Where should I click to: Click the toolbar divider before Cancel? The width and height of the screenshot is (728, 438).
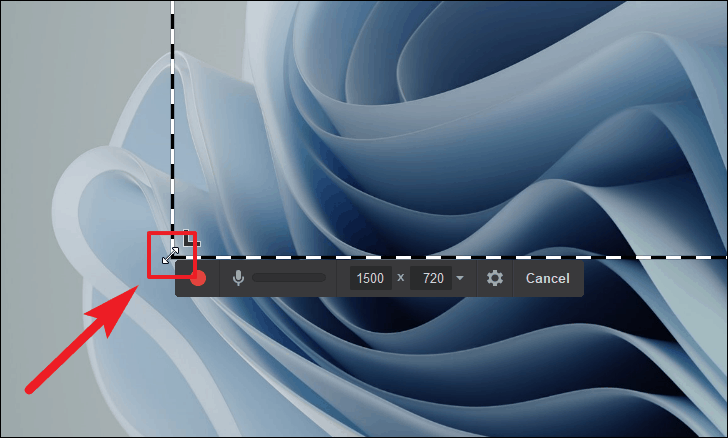coord(513,278)
